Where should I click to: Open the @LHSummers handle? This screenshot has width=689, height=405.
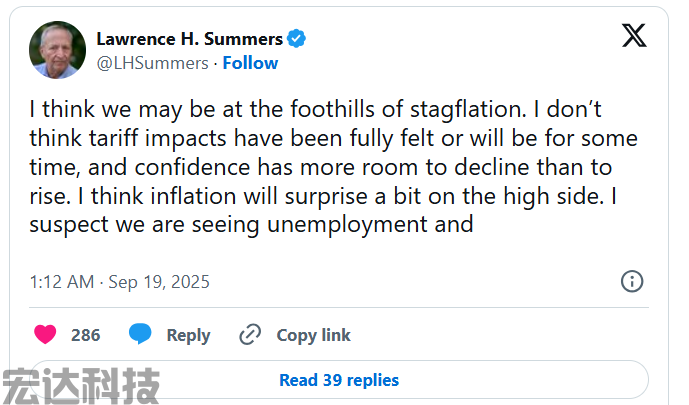tap(151, 63)
